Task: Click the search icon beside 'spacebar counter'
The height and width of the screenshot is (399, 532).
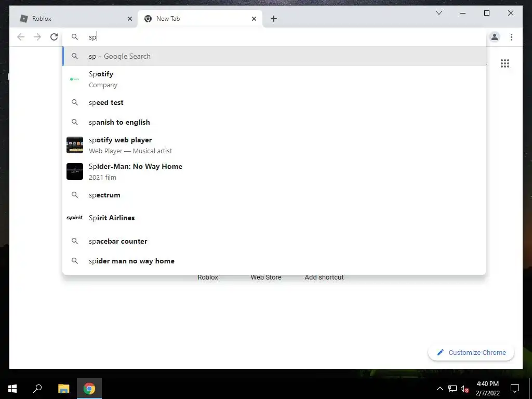Action: [x=75, y=241]
